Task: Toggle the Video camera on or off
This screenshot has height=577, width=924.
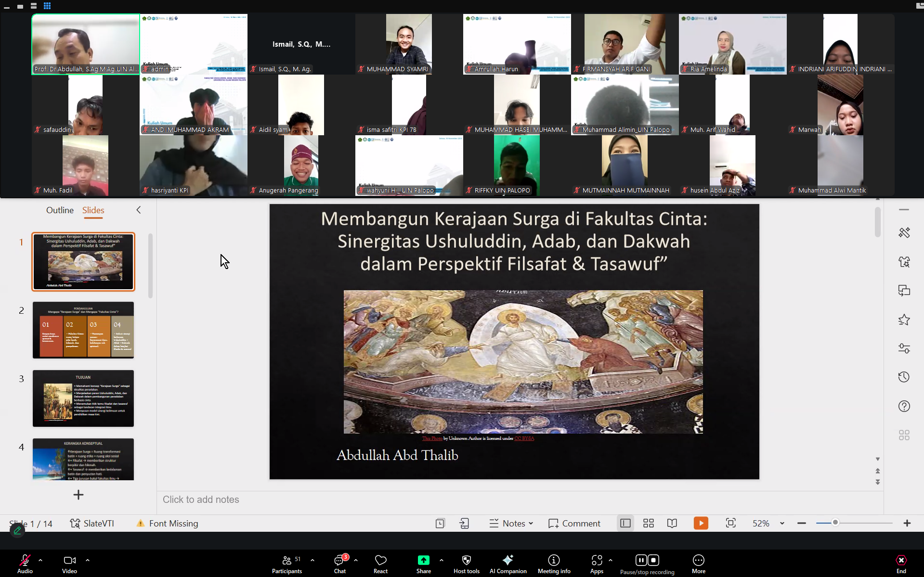Action: (x=69, y=561)
